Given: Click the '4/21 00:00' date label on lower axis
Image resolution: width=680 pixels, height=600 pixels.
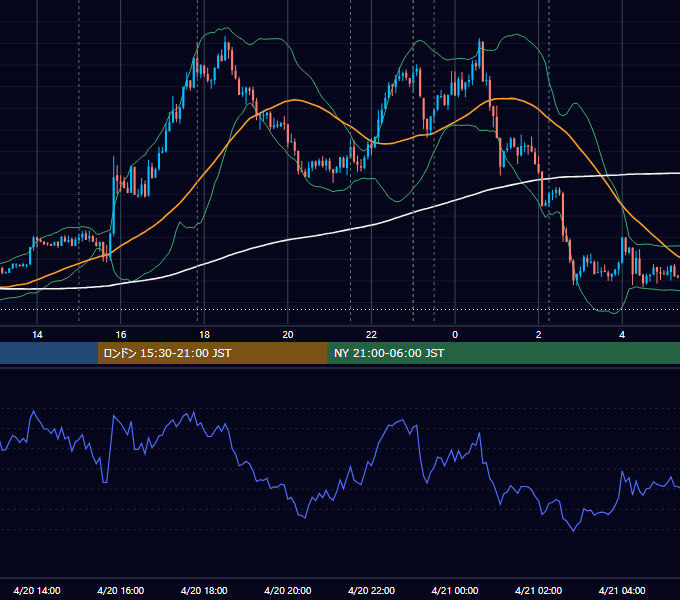Looking at the screenshot, I should point(455,590).
